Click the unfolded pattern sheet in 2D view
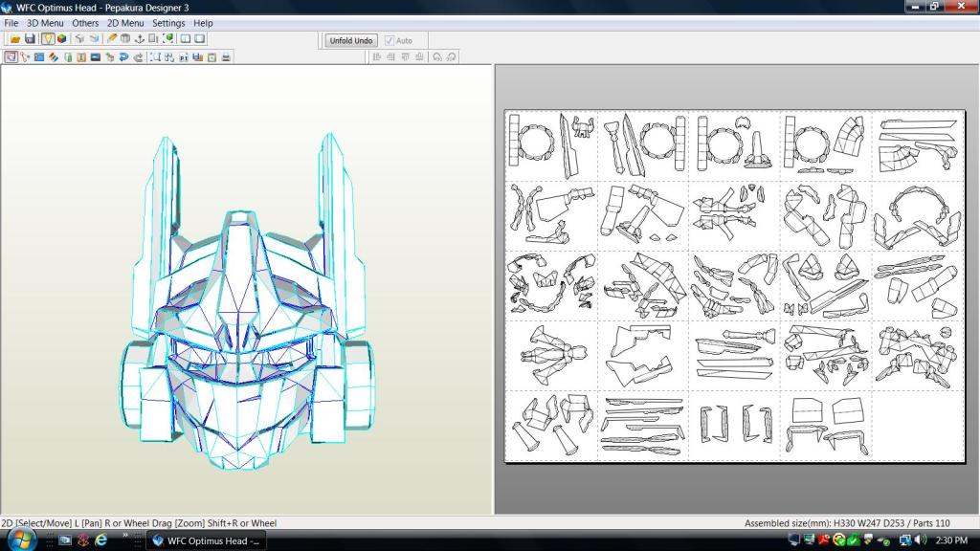980x551 pixels. tap(734, 286)
